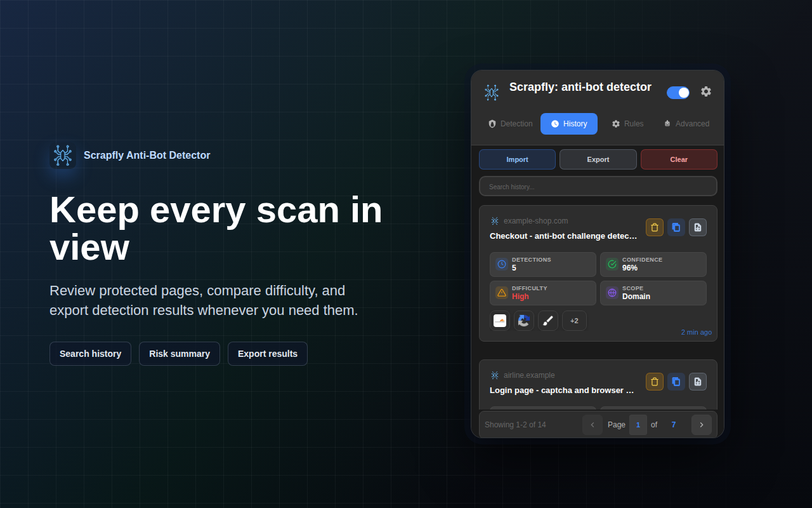This screenshot has height=508, width=812.
Task: Click the Scope Domain value
Action: point(636,297)
